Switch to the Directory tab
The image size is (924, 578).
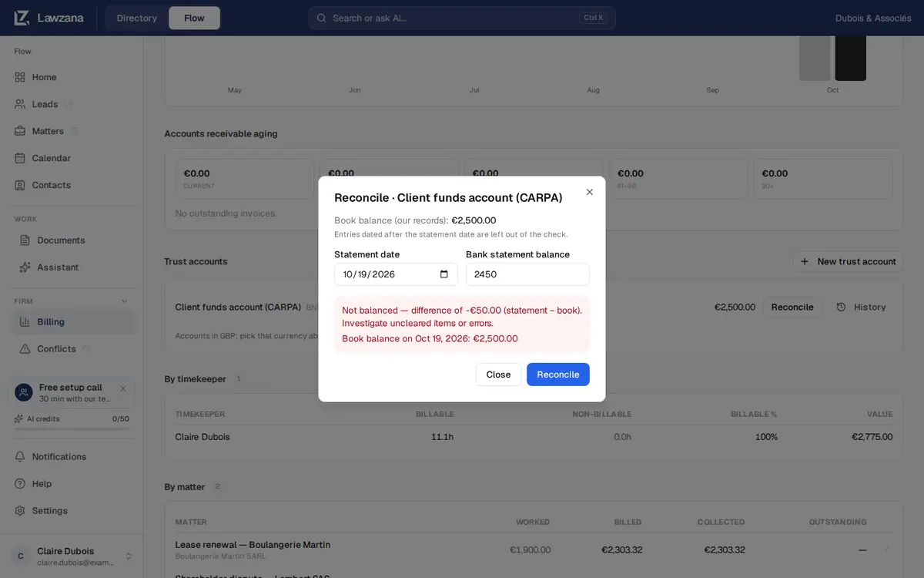pos(137,18)
